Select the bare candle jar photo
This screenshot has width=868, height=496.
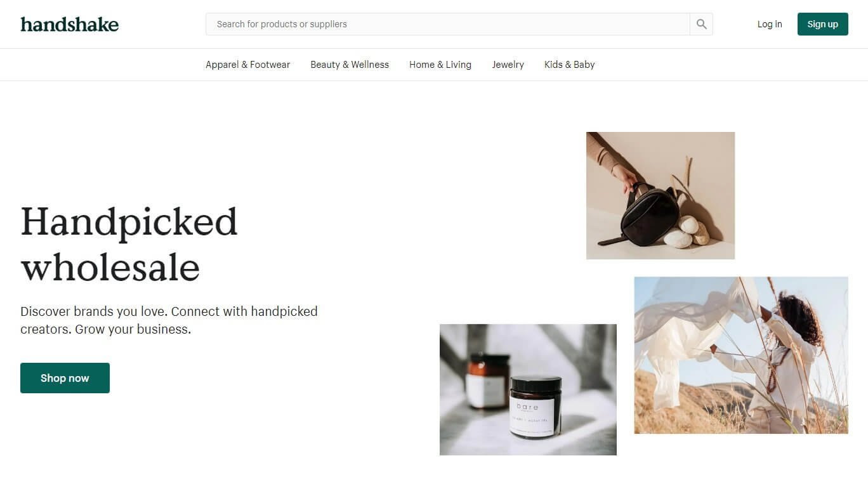pyautogui.click(x=528, y=389)
